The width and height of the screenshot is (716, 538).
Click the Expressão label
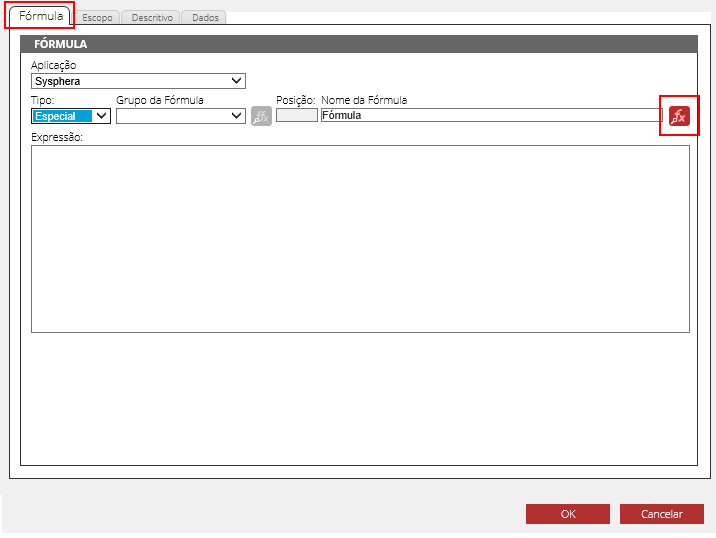(57, 137)
